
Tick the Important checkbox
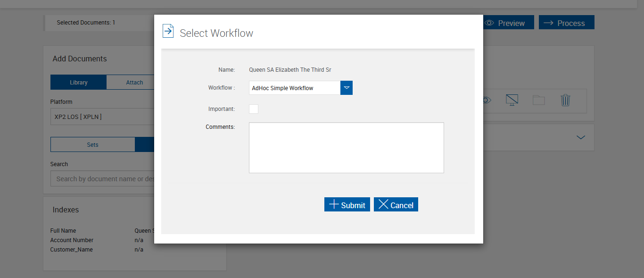(254, 109)
